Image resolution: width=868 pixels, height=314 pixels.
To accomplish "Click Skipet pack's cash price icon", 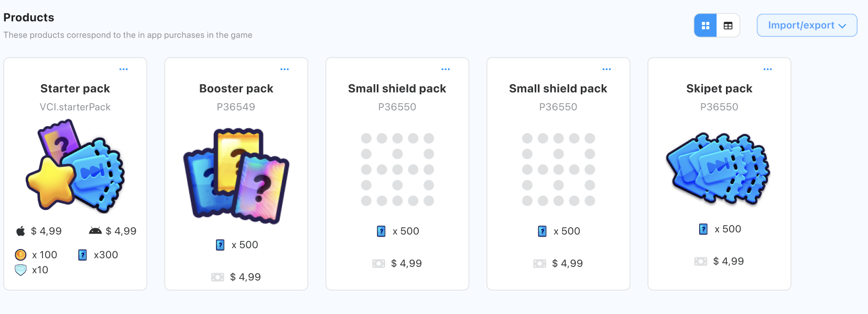I will click(701, 261).
